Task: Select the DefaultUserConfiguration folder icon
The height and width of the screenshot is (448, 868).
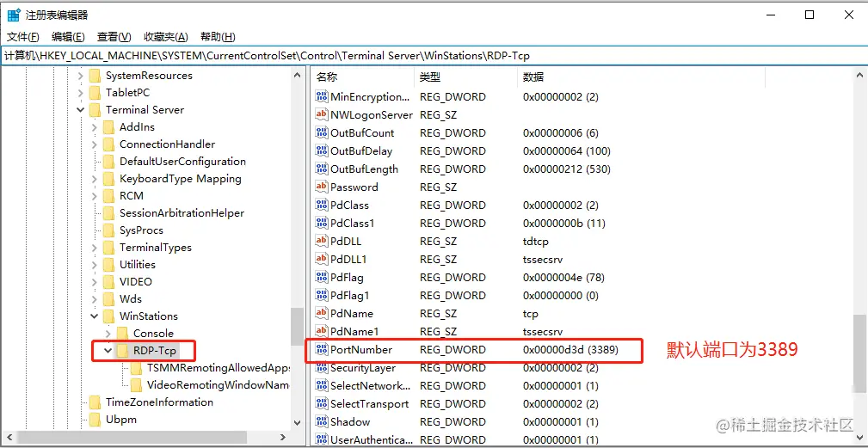Action: (109, 162)
